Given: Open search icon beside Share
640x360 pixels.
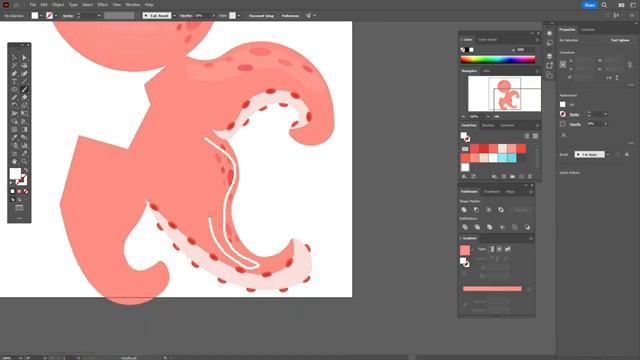Looking at the screenshot, I should pos(604,5).
